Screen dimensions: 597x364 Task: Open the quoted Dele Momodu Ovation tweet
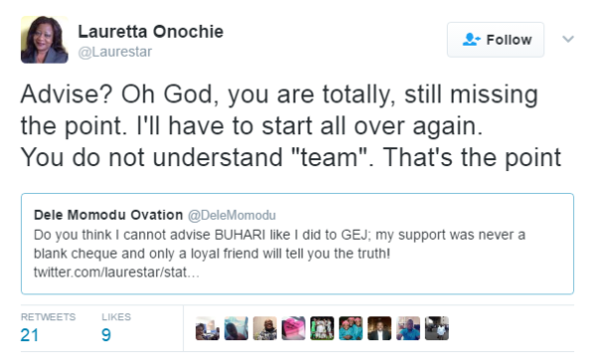pos(298,244)
